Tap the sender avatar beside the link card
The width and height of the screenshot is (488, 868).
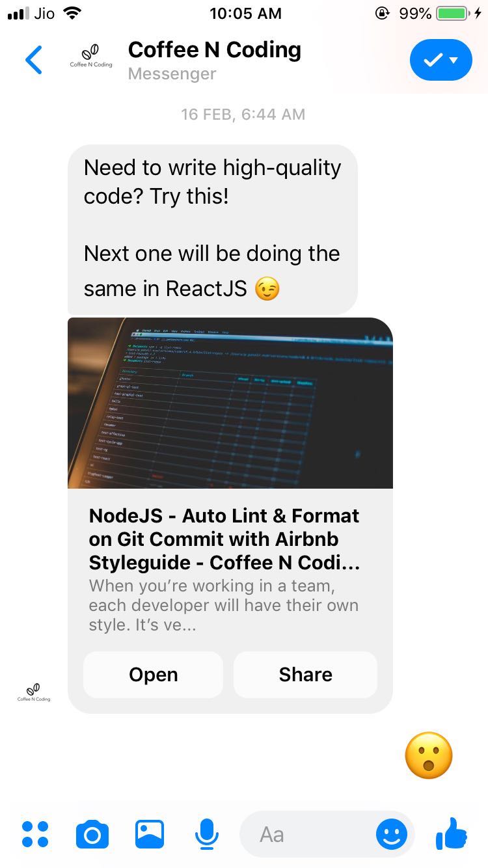click(34, 692)
